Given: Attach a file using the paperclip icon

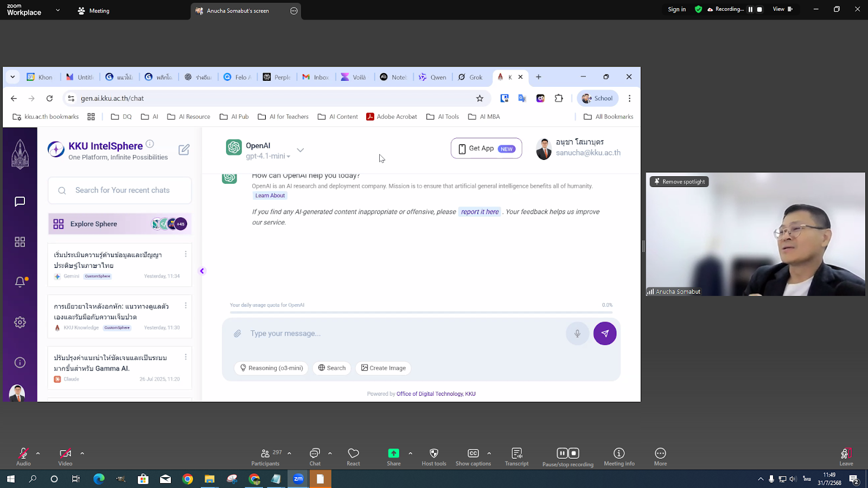Looking at the screenshot, I should pos(237,333).
